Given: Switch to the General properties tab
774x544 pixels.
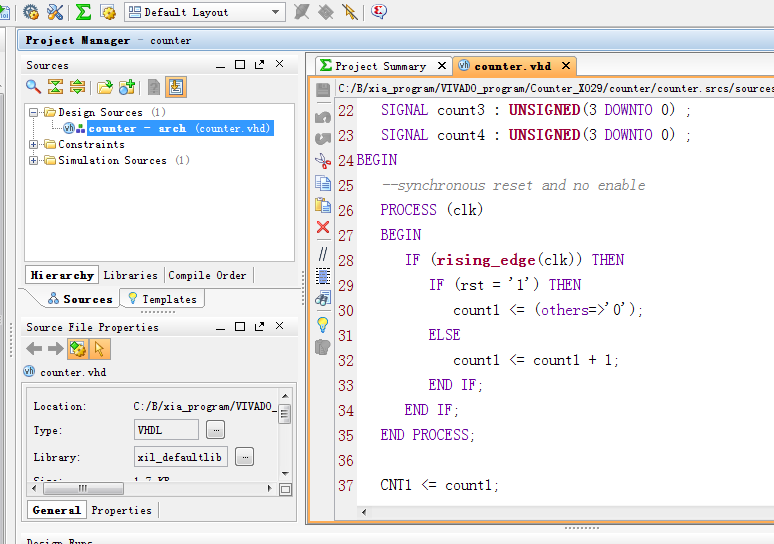Looking at the screenshot, I should [x=56, y=510].
